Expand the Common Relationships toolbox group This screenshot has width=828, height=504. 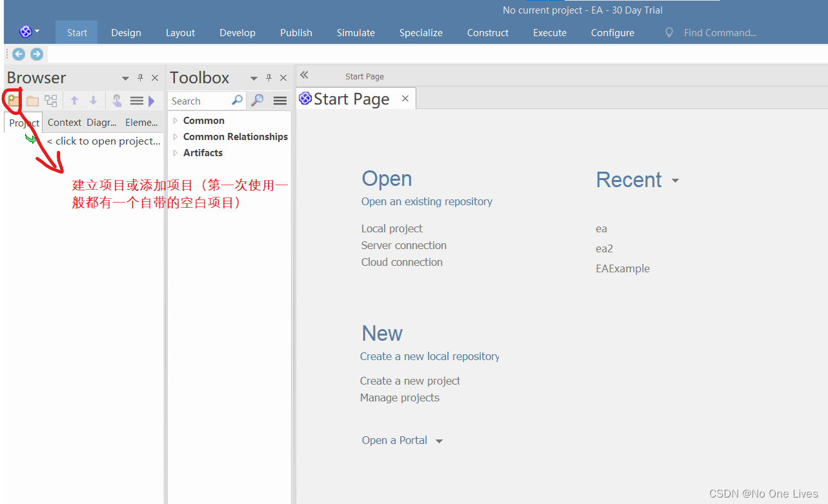[x=175, y=137]
